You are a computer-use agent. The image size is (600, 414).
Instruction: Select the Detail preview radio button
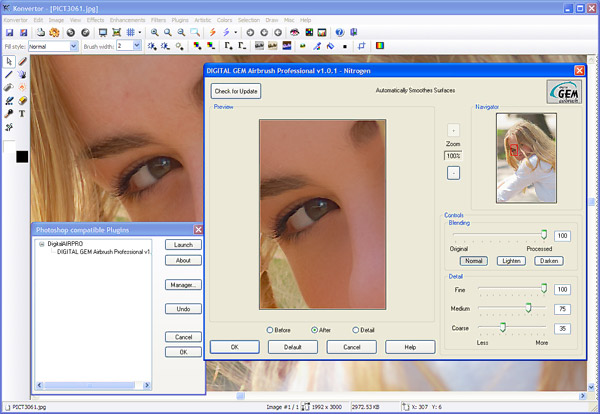[x=356, y=329]
